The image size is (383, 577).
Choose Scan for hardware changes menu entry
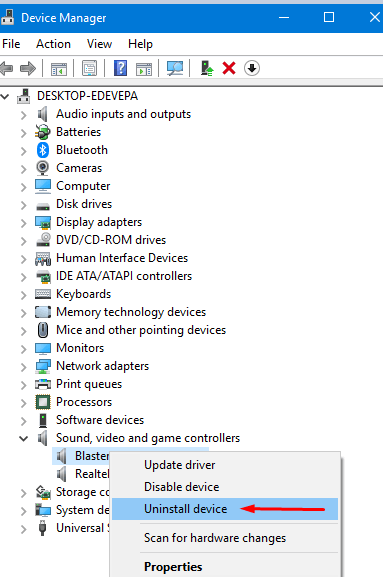(x=225, y=538)
